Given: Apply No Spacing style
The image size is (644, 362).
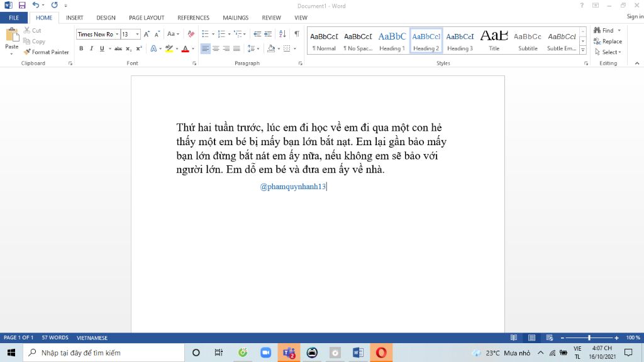Looking at the screenshot, I should (x=358, y=41).
